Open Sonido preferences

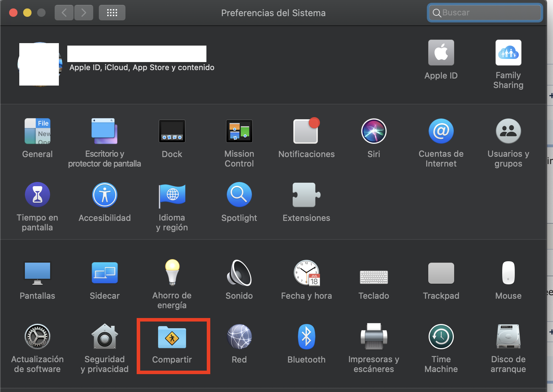coord(239,273)
